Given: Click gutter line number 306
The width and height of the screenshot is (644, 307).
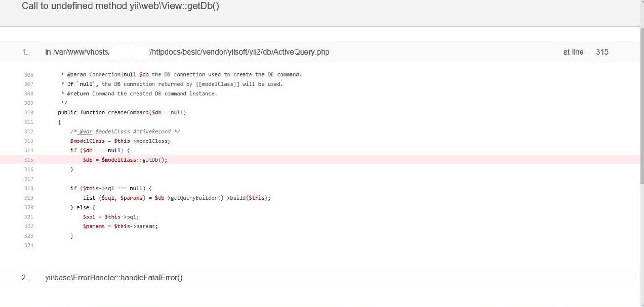Looking at the screenshot, I should (28, 75).
